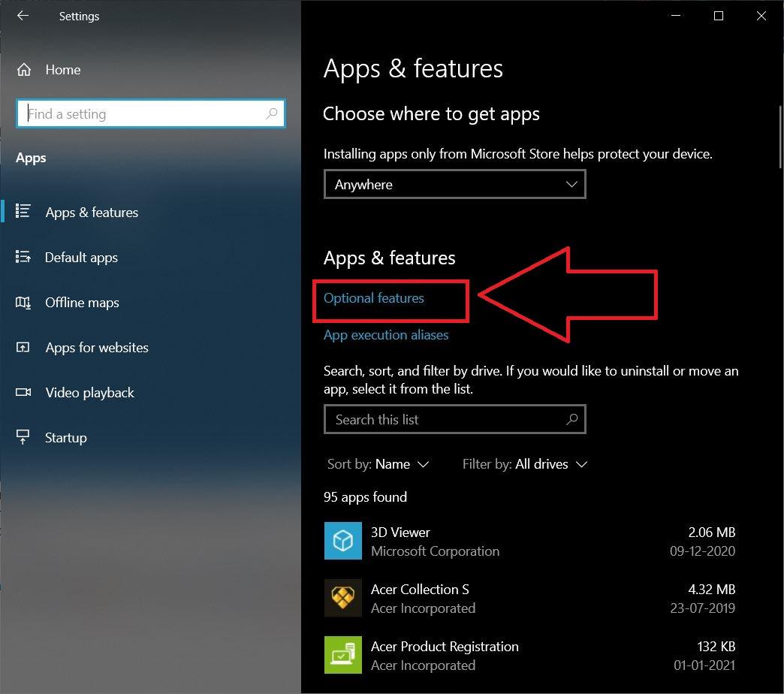Open the App execution aliases link

point(386,334)
